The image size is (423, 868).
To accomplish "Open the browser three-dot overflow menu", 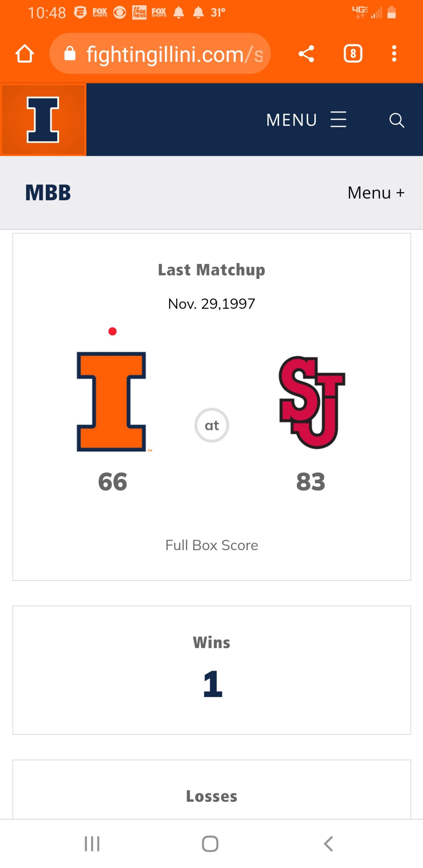I will [394, 54].
